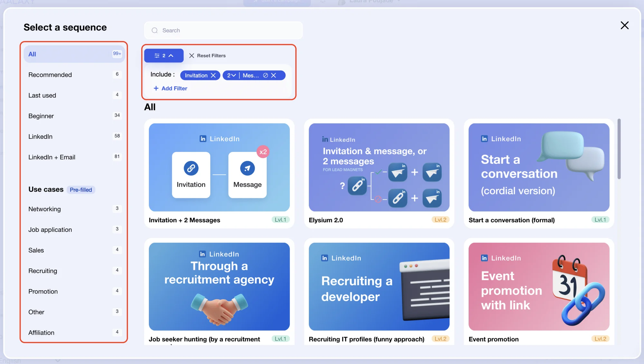Click the Invitation link icon in first card
Screen dimensions: 644x364
(191, 168)
